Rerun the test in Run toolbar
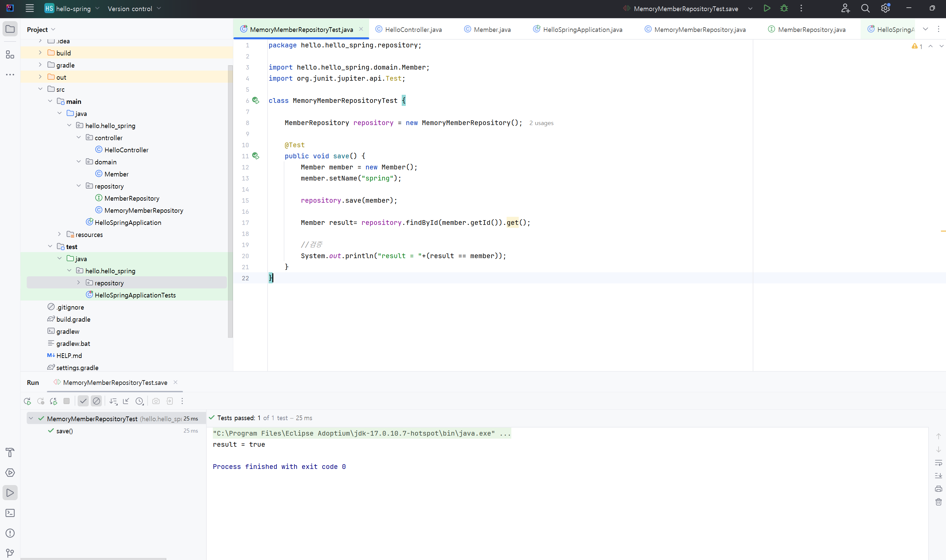The width and height of the screenshot is (946, 560). [x=27, y=401]
